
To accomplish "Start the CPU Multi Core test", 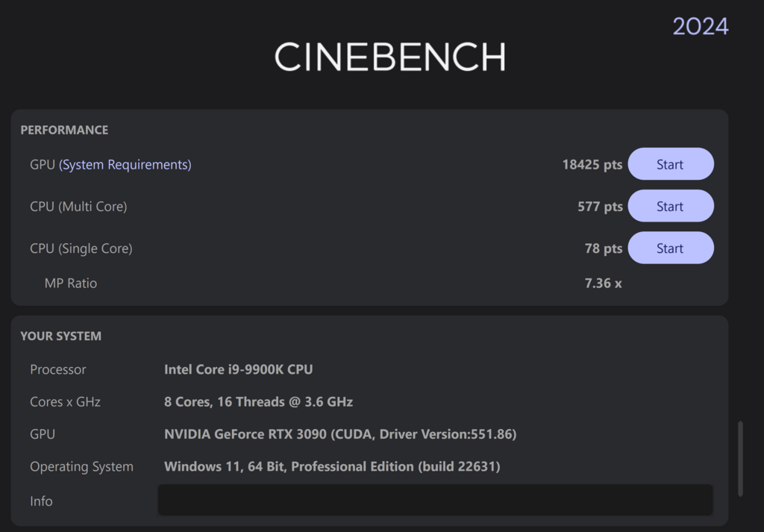I will pos(671,206).
